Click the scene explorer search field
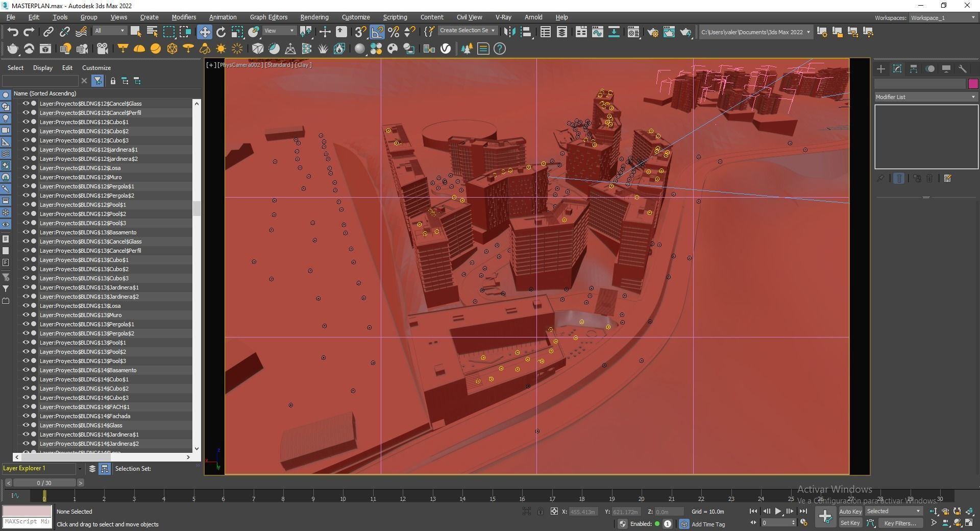 point(40,81)
